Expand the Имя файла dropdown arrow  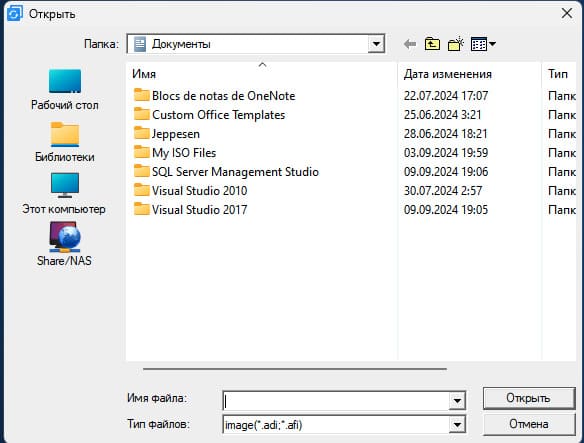tap(457, 401)
